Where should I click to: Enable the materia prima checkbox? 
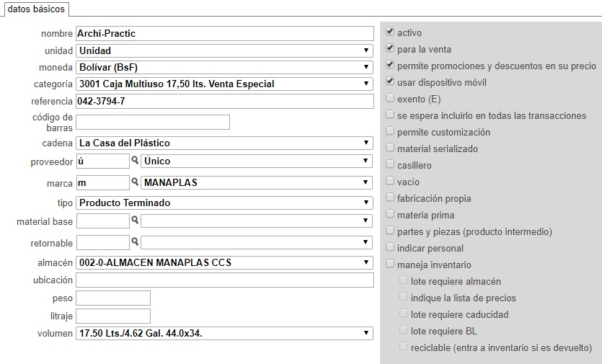click(x=390, y=214)
